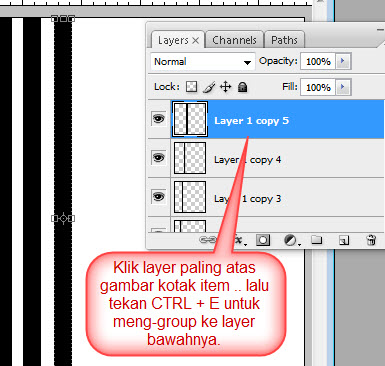Close the Layers tab with its X
The width and height of the screenshot is (385, 366).
pyautogui.click(x=196, y=41)
